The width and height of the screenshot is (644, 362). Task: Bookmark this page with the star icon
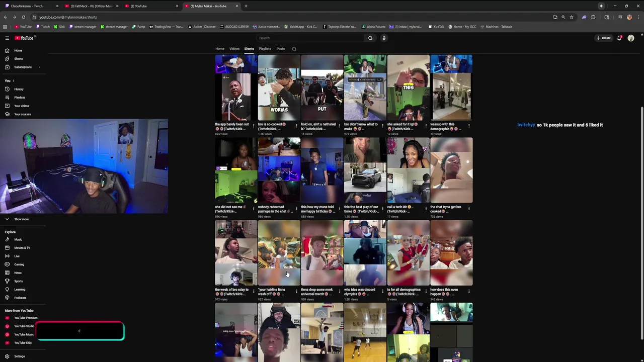571,17
